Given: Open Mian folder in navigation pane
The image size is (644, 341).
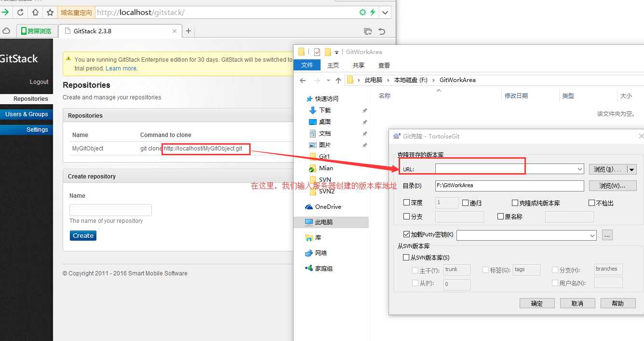Looking at the screenshot, I should click(326, 168).
